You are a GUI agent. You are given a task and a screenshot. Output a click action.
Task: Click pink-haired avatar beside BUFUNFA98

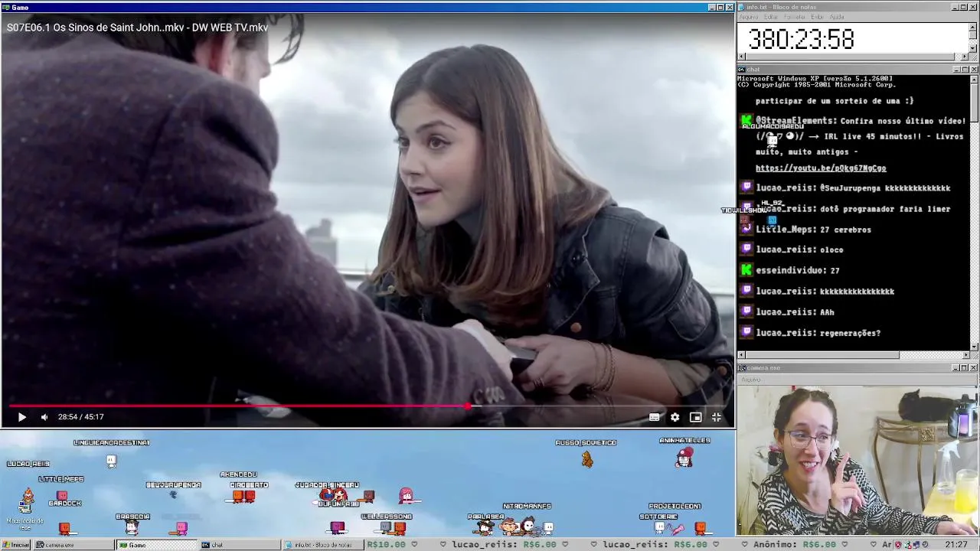click(x=406, y=495)
